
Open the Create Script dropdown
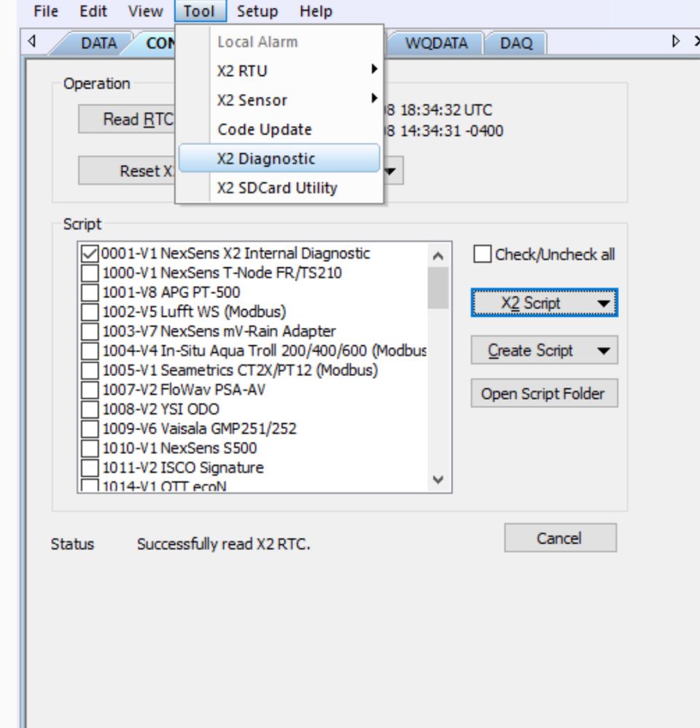coord(545,350)
